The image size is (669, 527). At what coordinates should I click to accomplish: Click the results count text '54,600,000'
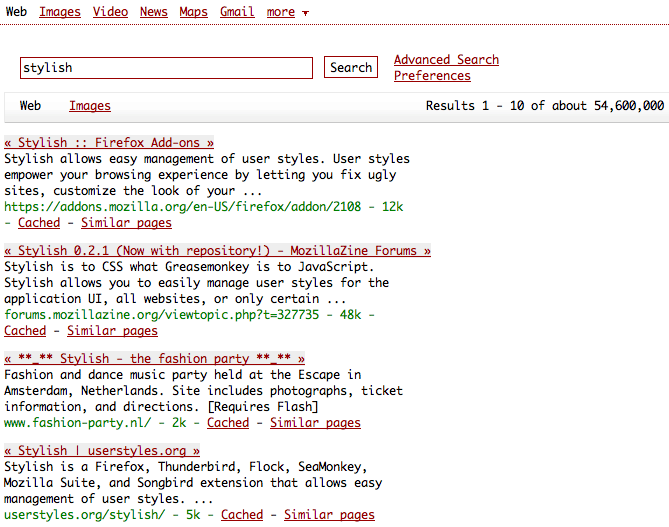pyautogui.click(x=629, y=105)
